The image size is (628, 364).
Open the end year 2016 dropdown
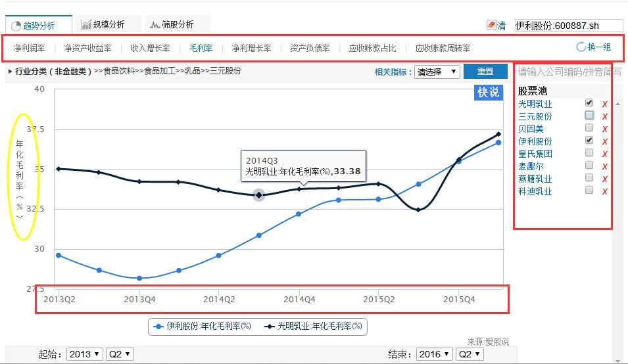[x=435, y=354]
